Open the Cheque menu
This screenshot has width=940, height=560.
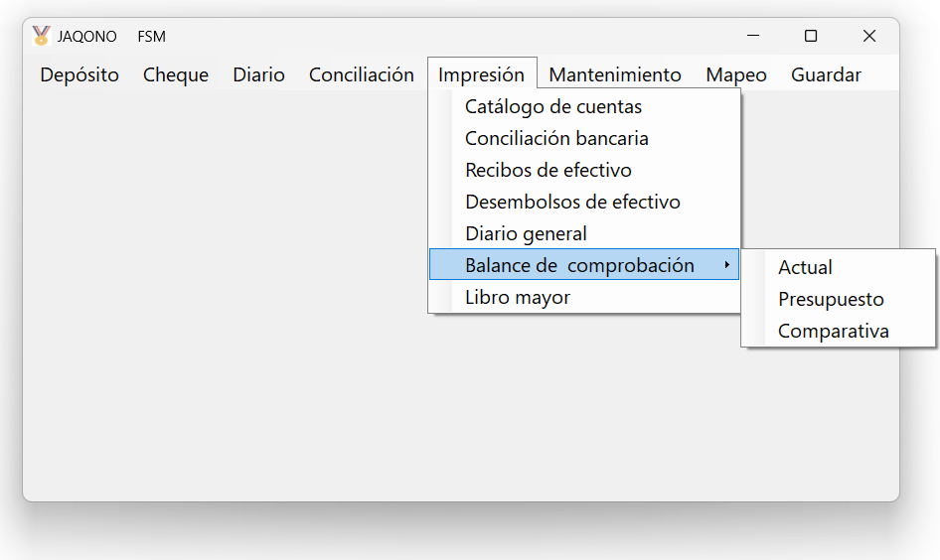point(176,74)
